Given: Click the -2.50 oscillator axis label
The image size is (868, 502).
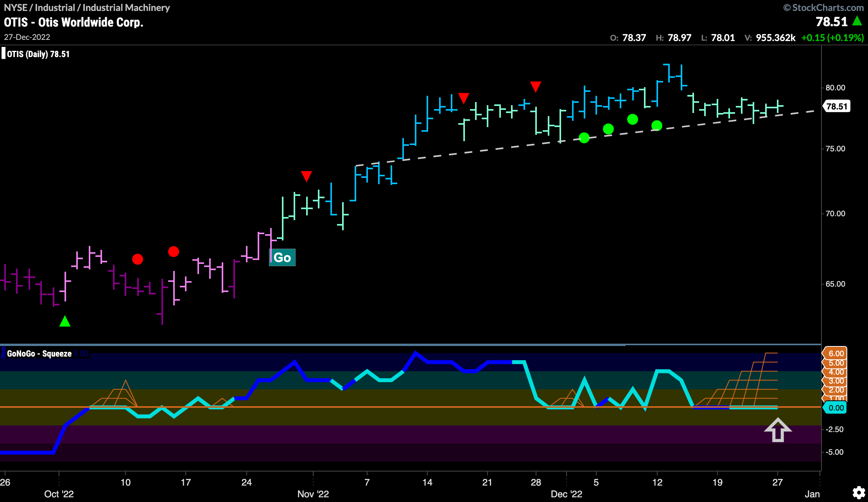Looking at the screenshot, I should click(x=834, y=429).
